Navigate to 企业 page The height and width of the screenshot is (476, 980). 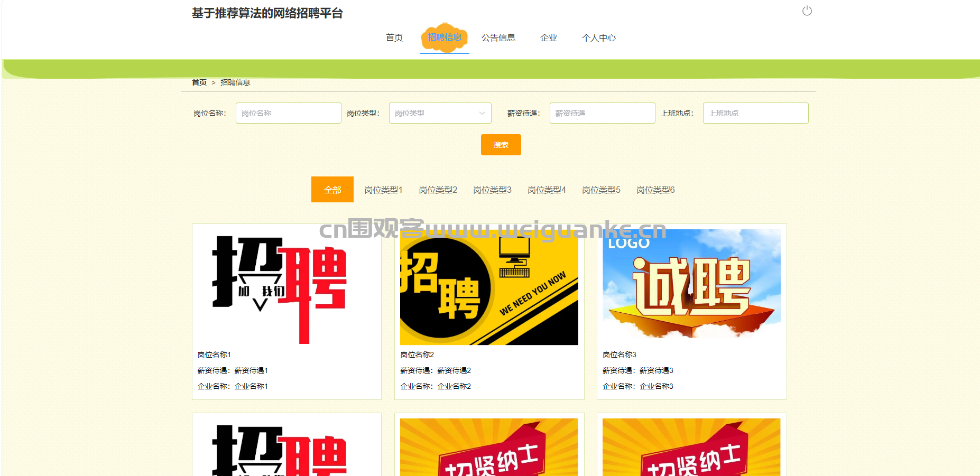point(548,38)
